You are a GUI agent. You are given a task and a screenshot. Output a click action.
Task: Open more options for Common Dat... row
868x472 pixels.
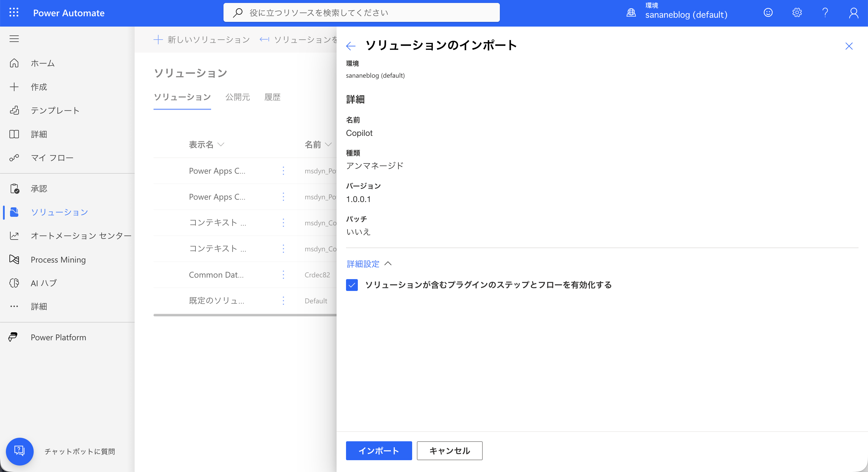[283, 275]
